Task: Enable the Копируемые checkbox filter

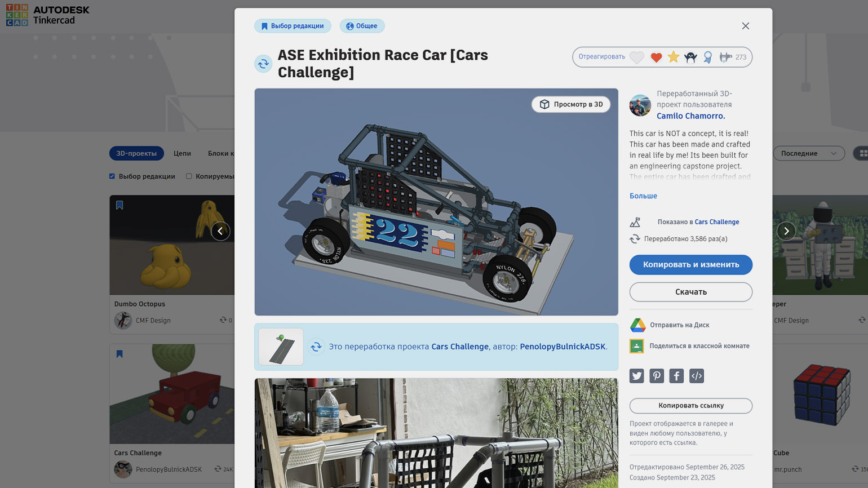Action: 189,176
